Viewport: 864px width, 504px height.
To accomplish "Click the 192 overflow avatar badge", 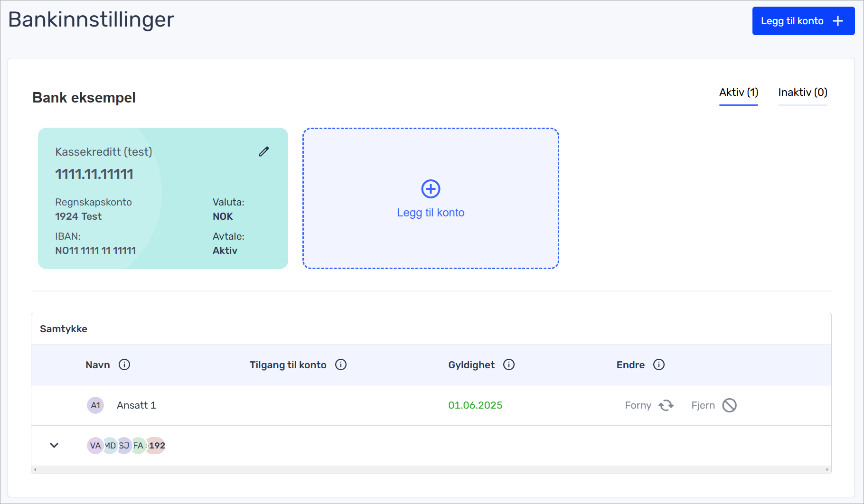I will (x=156, y=446).
